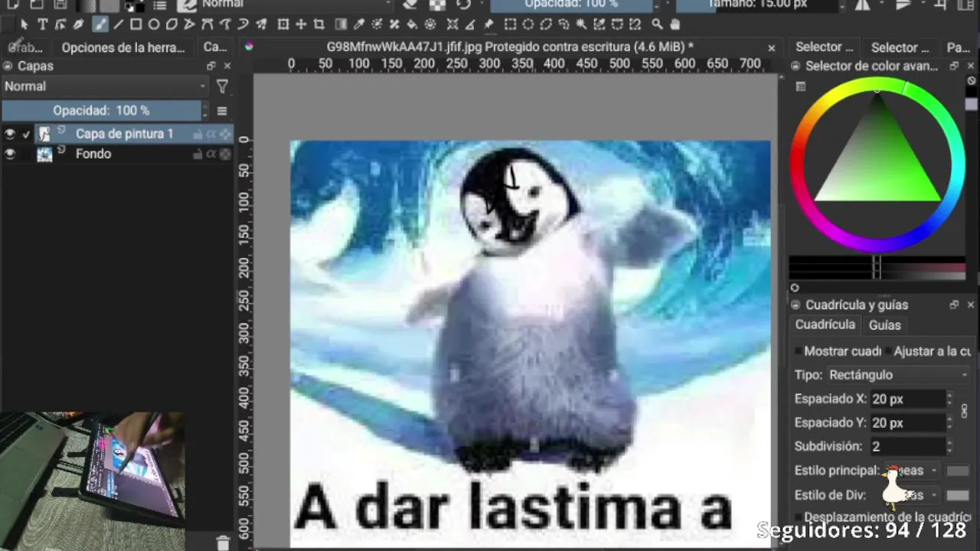Open the Pa... docker tab

(x=959, y=47)
